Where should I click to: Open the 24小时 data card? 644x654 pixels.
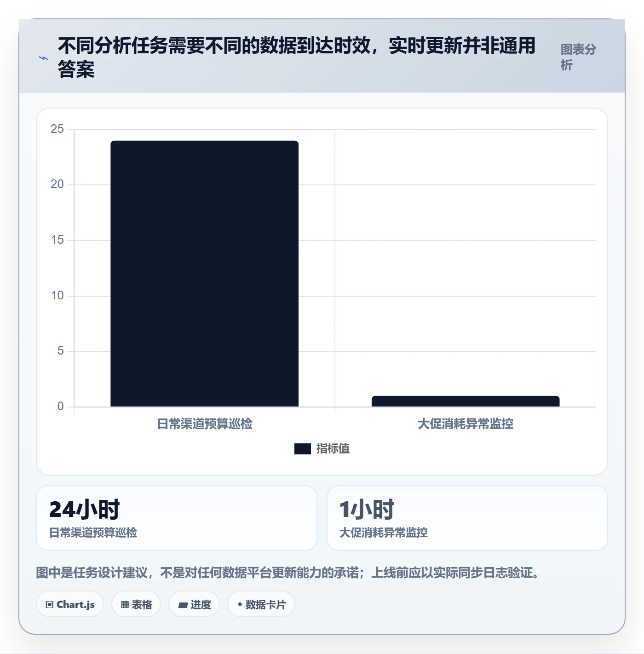click(177, 518)
